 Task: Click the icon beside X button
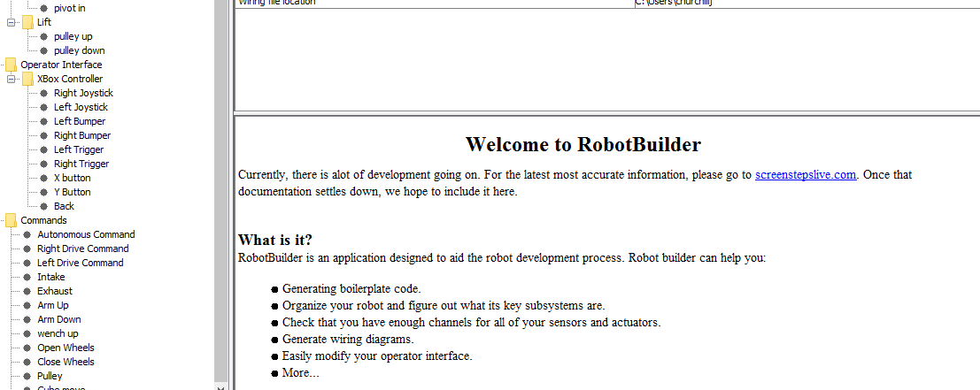pos(43,179)
